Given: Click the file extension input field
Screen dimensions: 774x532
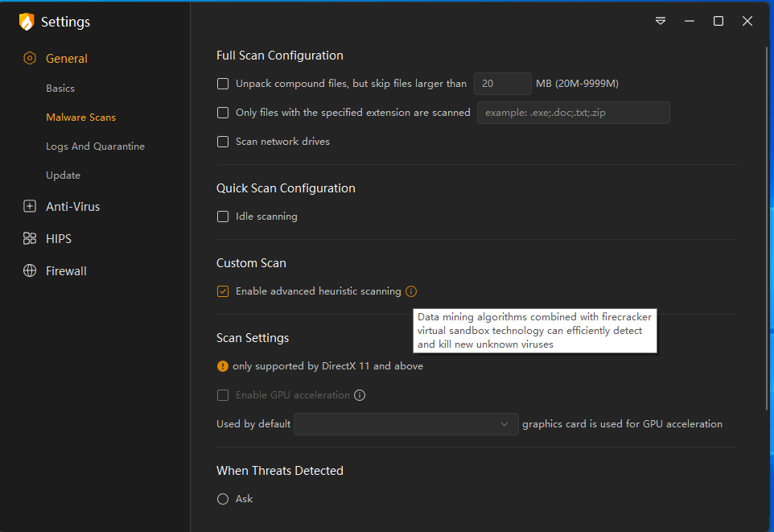Looking at the screenshot, I should [573, 113].
